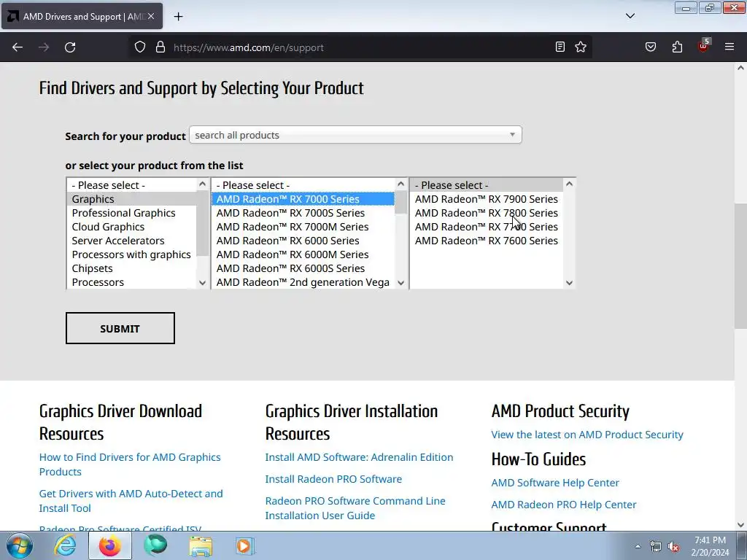Bookmark this page with the star icon
The height and width of the screenshot is (560, 747).
point(581,47)
